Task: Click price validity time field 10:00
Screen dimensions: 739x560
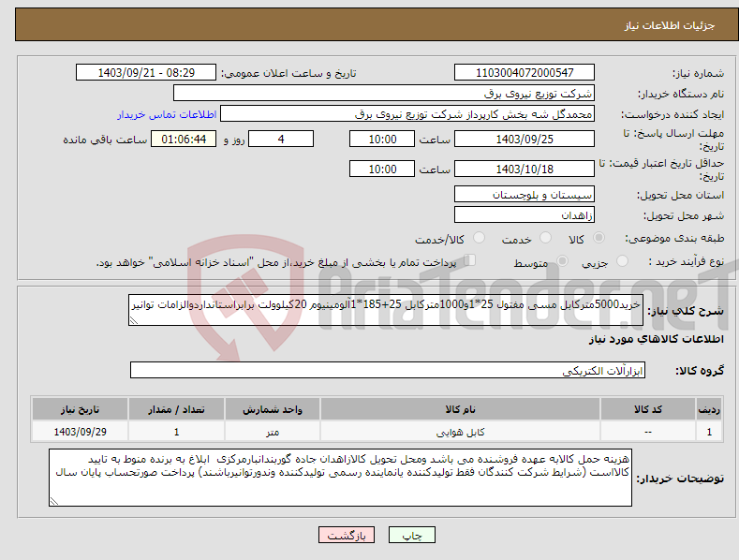Action: tap(382, 169)
